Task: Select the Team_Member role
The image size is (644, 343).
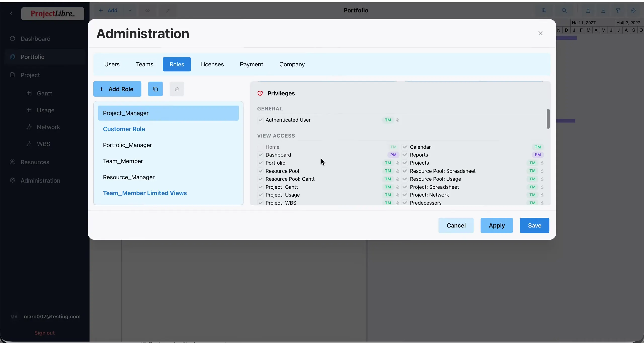Action: 168,161
